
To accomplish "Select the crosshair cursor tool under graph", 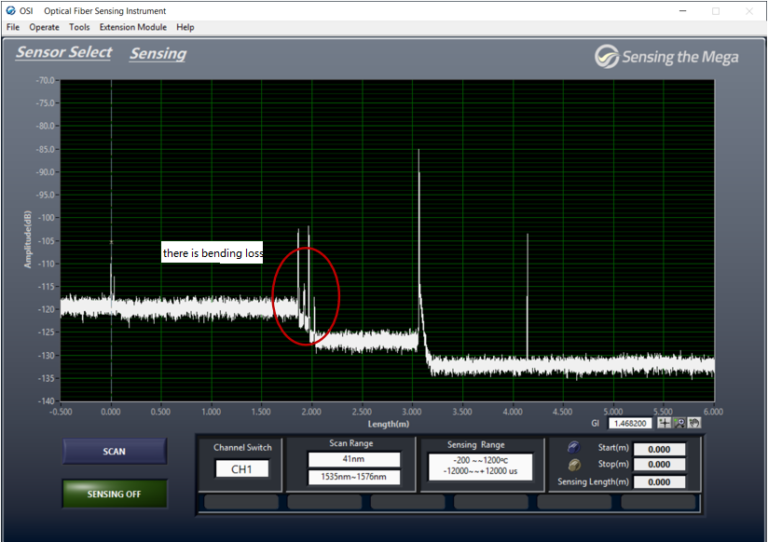I will (664, 423).
